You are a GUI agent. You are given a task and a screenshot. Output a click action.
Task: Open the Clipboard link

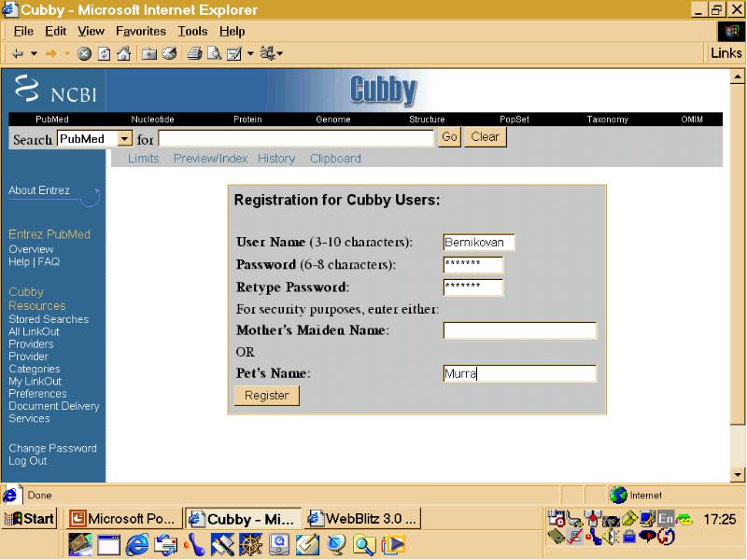335,159
